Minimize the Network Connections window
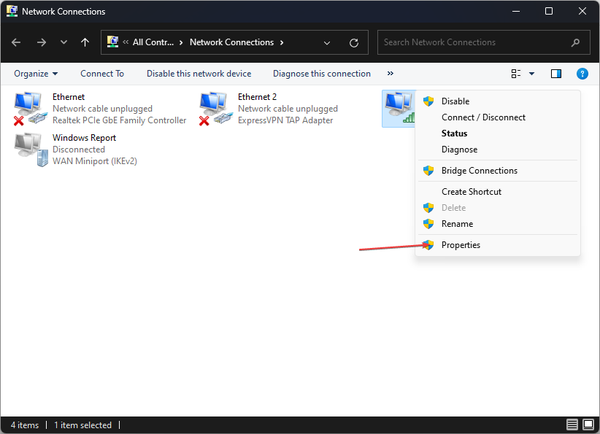Viewport: 600px width, 434px height. [x=516, y=11]
